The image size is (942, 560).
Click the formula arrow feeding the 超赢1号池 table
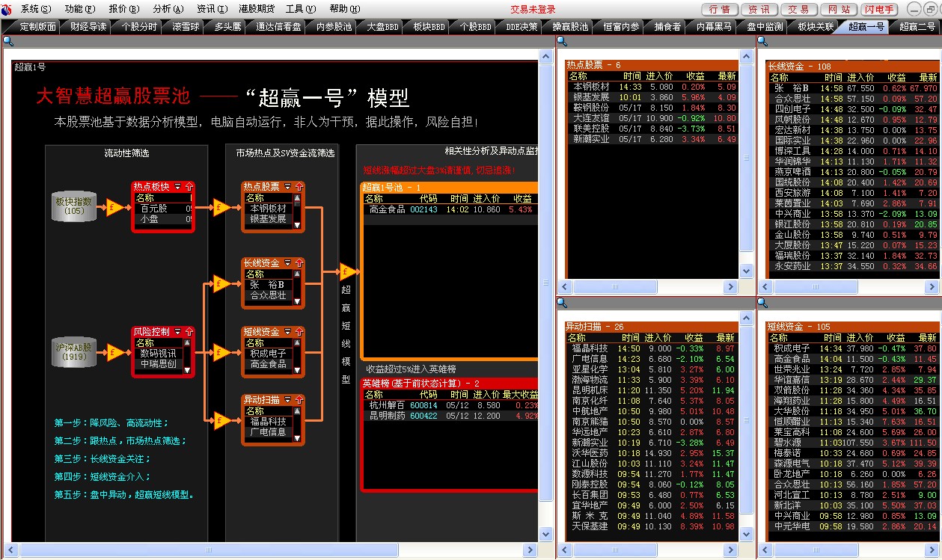(x=347, y=271)
